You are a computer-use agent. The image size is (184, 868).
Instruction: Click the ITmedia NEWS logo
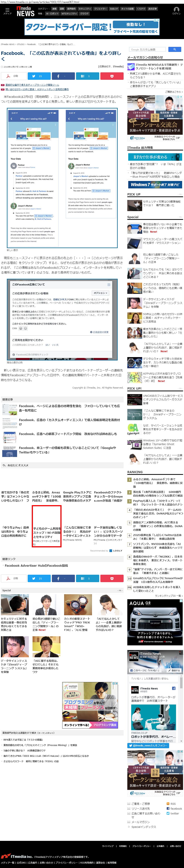[26, 11]
